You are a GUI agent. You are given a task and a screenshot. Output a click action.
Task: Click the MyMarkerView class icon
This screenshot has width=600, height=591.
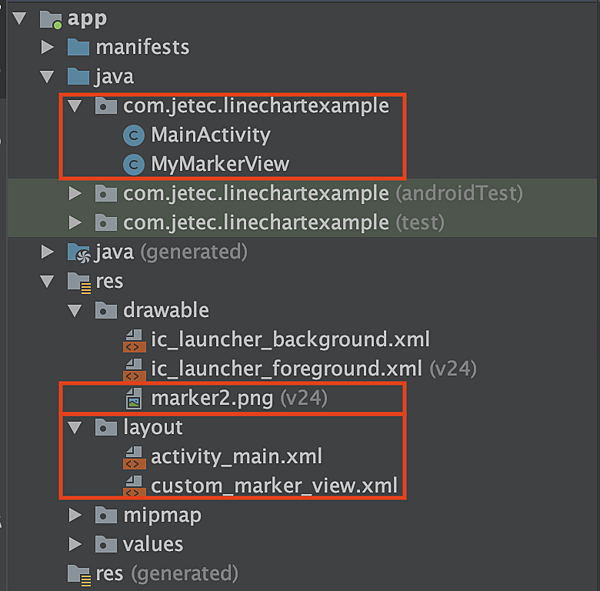tap(134, 165)
